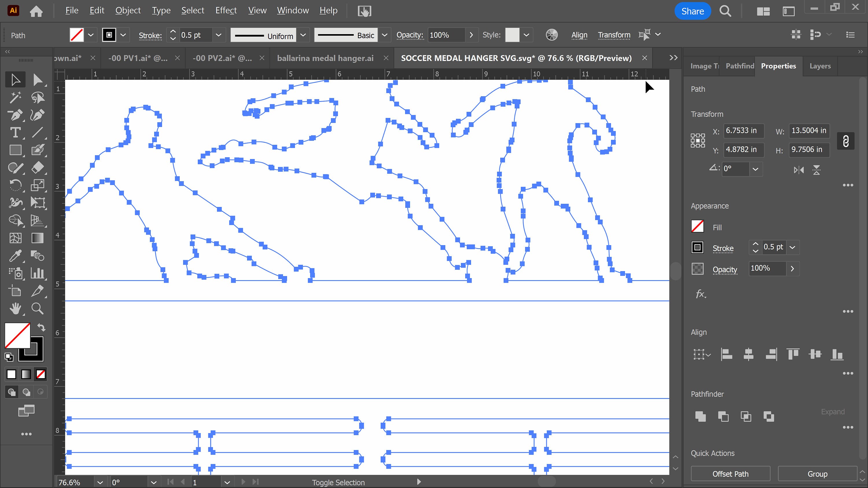Activate the Zoom tool

38,308
